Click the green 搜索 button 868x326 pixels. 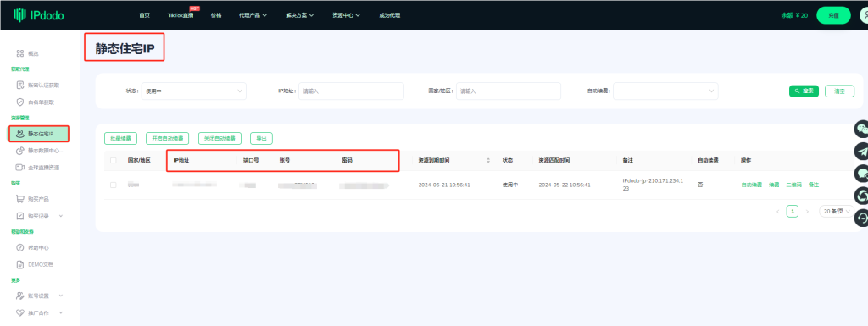[804, 91]
